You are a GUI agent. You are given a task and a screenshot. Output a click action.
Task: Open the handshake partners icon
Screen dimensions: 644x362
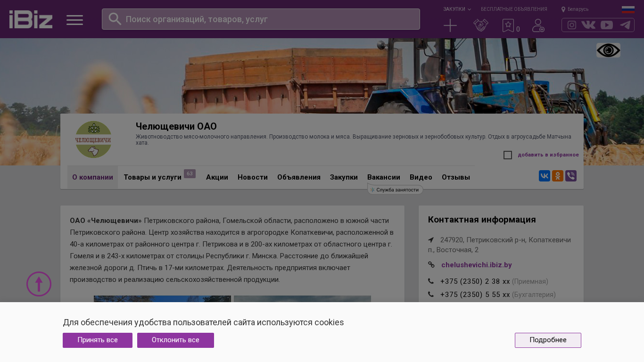[x=481, y=25]
